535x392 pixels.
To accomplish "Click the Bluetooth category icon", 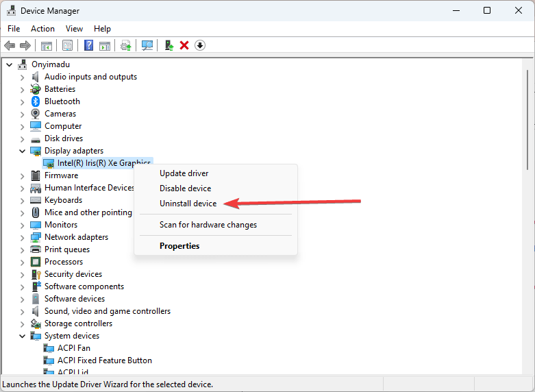I will pyautogui.click(x=36, y=101).
